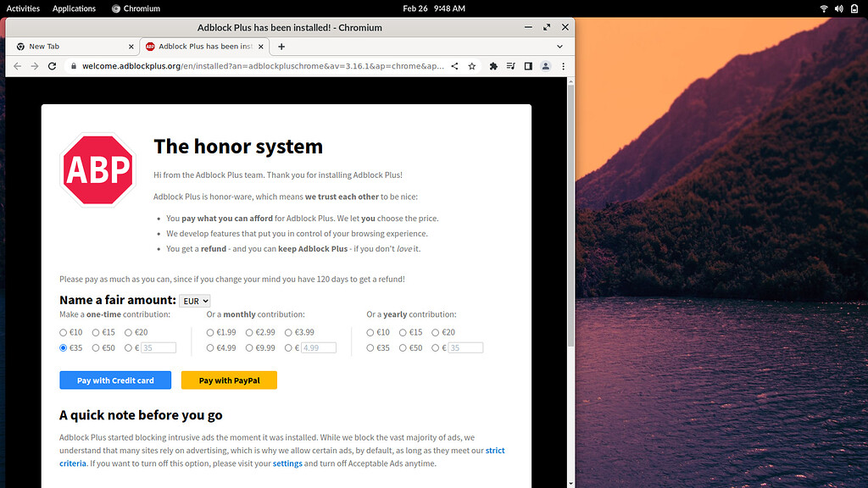Click Pay with Credit card
868x488 pixels.
115,380
